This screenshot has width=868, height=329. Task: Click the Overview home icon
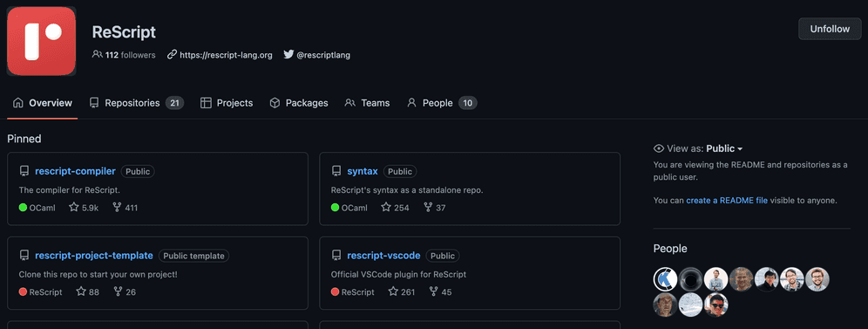[17, 103]
